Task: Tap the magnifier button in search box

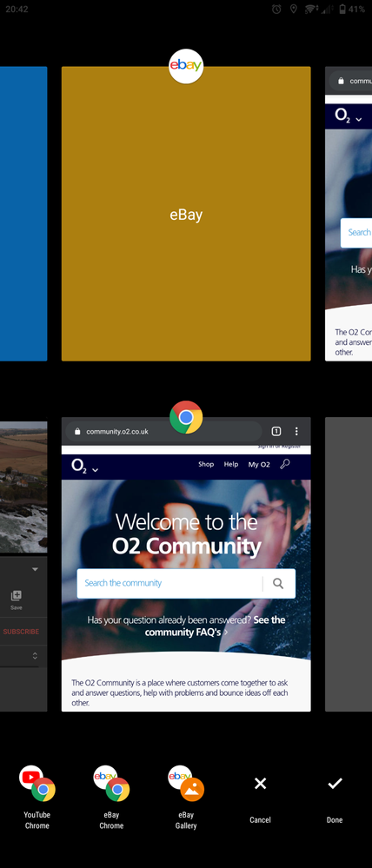Action: [x=278, y=583]
